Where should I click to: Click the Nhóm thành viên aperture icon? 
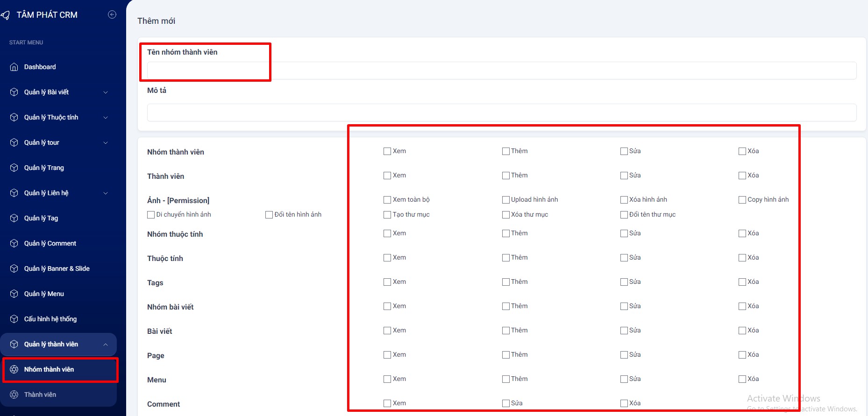14,369
